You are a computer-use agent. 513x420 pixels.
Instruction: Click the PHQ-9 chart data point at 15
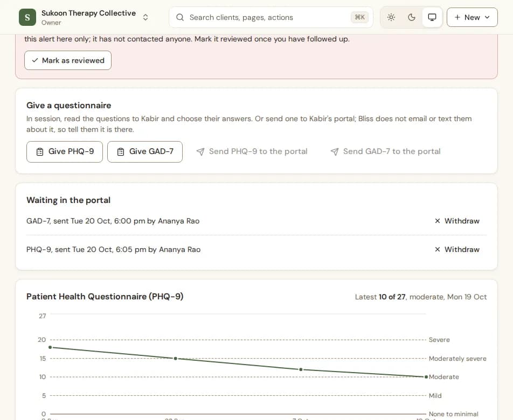(175, 359)
